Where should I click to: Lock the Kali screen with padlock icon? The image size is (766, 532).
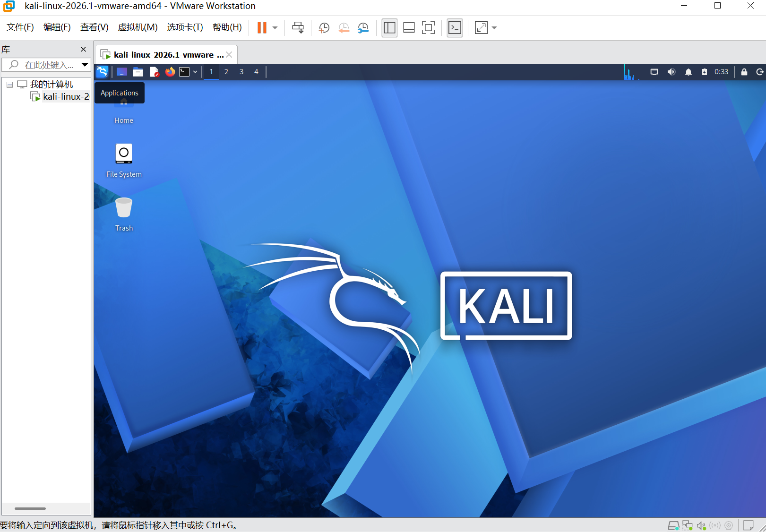coord(744,72)
